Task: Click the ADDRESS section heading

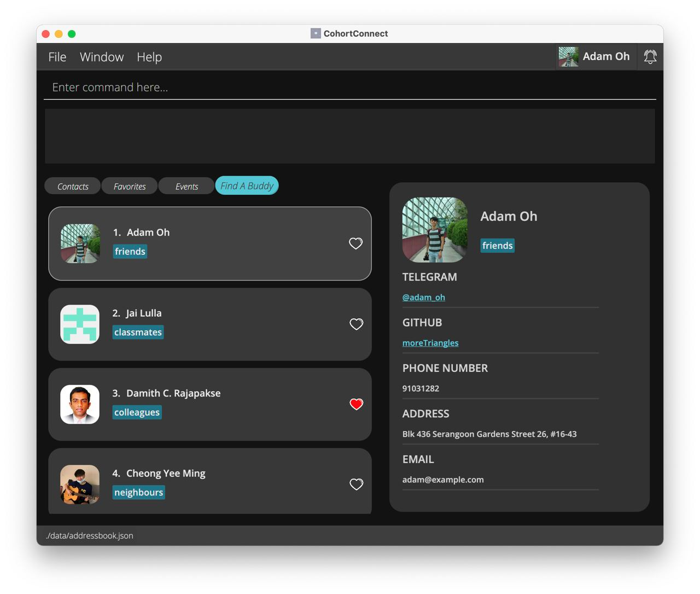Action: click(x=426, y=414)
